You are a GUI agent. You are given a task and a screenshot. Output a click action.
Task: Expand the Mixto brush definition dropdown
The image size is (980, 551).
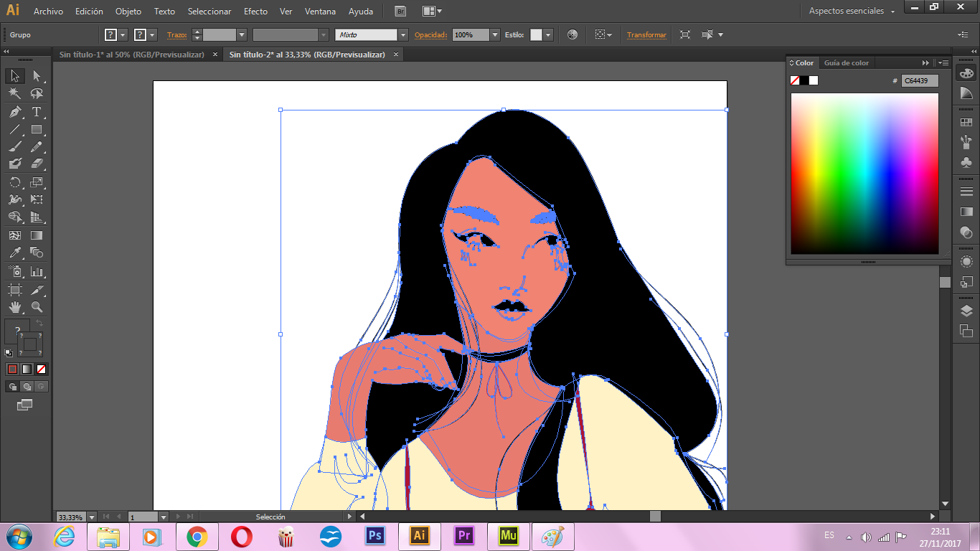click(403, 34)
